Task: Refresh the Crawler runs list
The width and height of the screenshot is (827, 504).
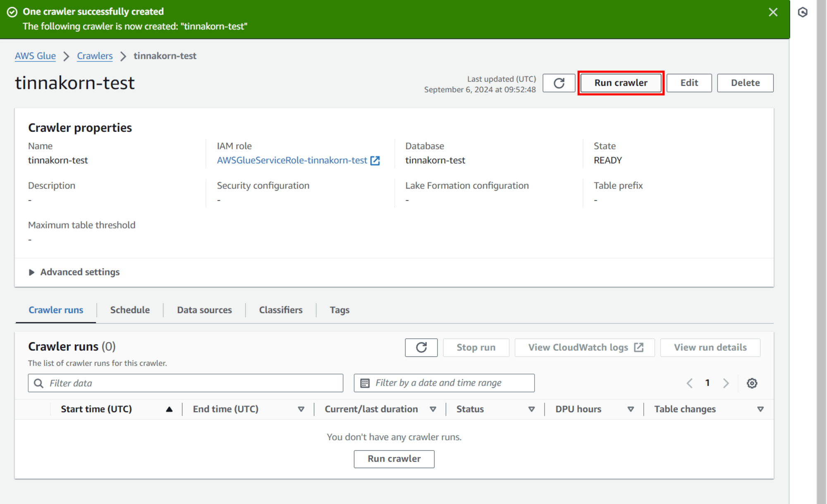Action: 421,347
